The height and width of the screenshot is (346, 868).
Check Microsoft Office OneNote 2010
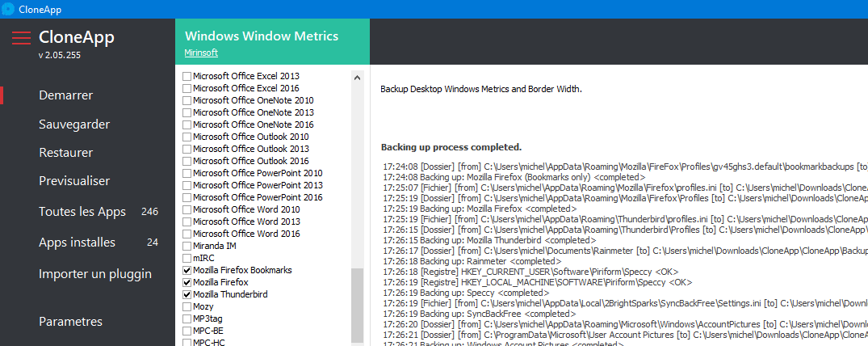pos(187,100)
